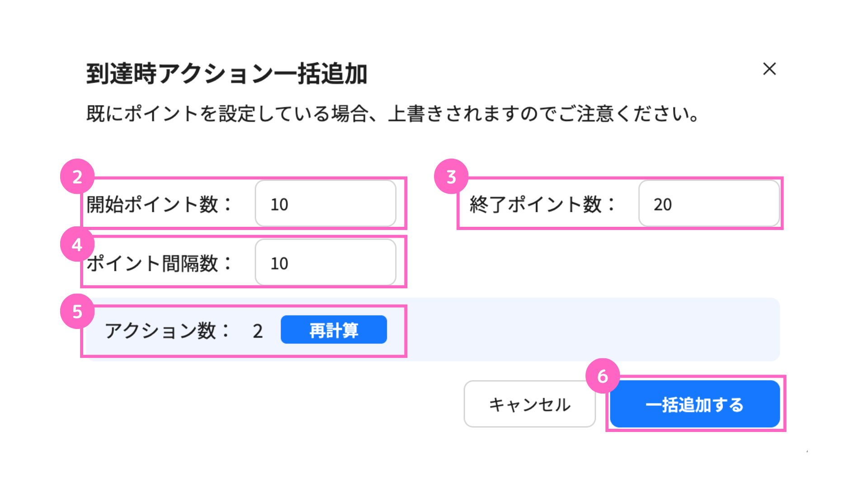Click the キャンセル button
This screenshot has width=868, height=488.
(529, 404)
